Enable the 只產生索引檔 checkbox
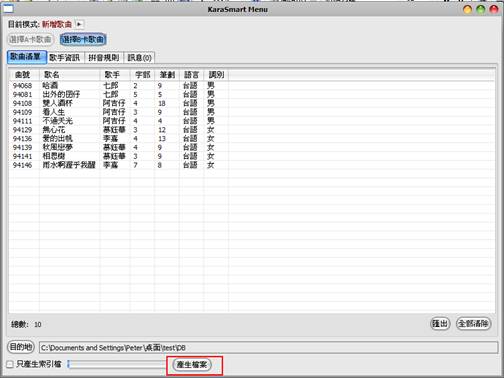This screenshot has width=504, height=378. coord(10,364)
